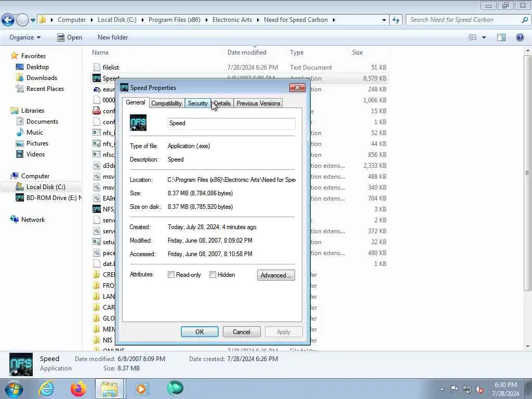532x399 pixels.
Task: Click Program Files (x86) breadcrumb
Action: [174, 20]
